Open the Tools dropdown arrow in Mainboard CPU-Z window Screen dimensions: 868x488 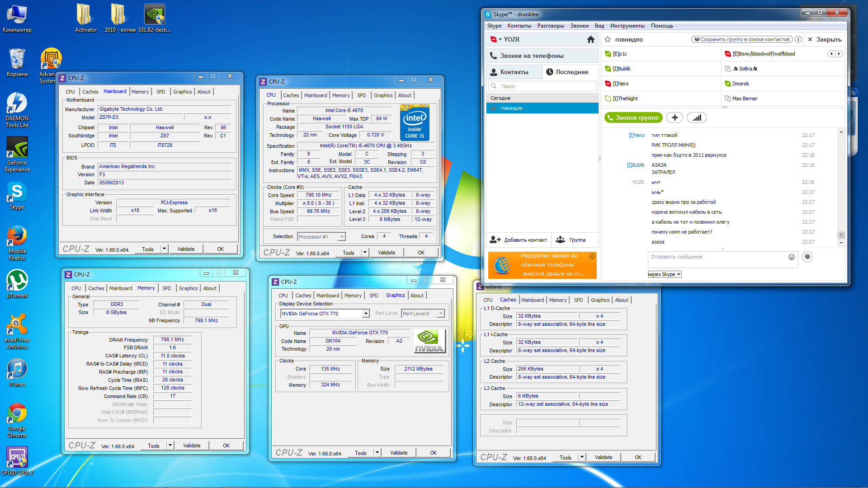(164, 249)
